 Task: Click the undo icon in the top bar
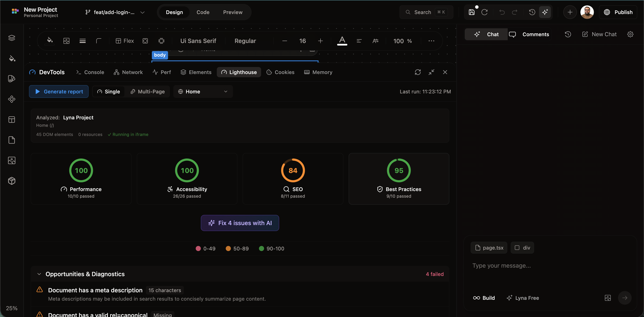pos(502,12)
